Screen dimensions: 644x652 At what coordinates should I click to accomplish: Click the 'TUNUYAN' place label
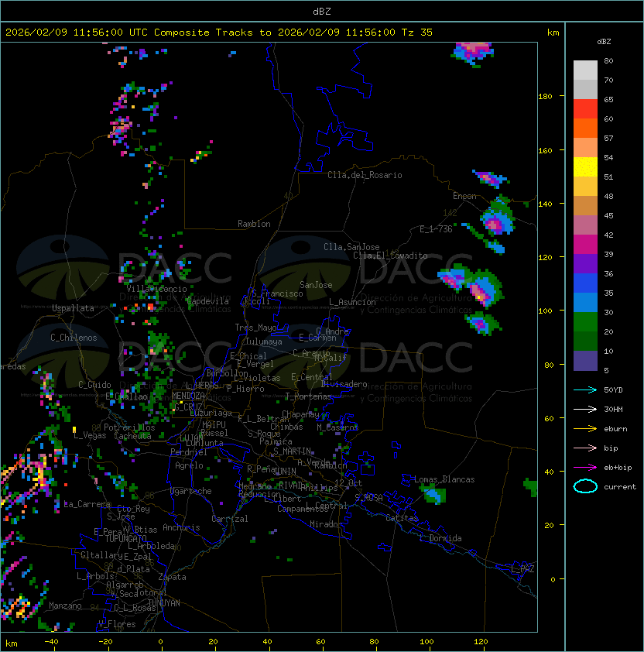coord(164,603)
